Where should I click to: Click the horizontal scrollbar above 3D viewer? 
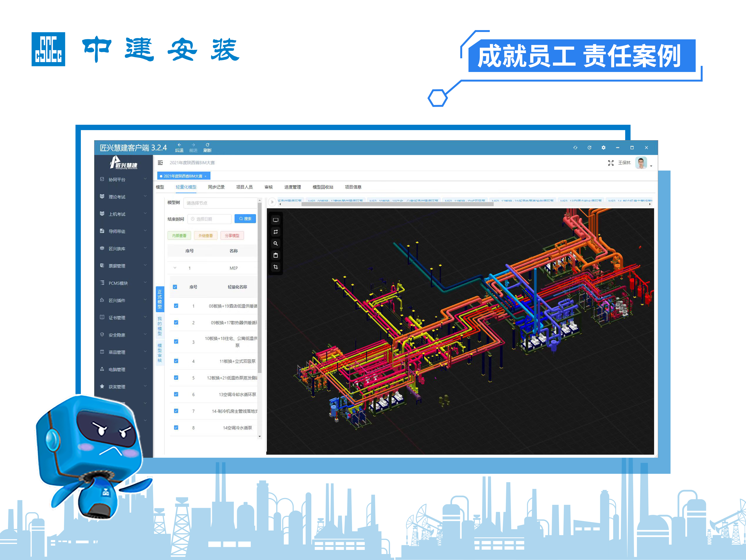(397, 204)
